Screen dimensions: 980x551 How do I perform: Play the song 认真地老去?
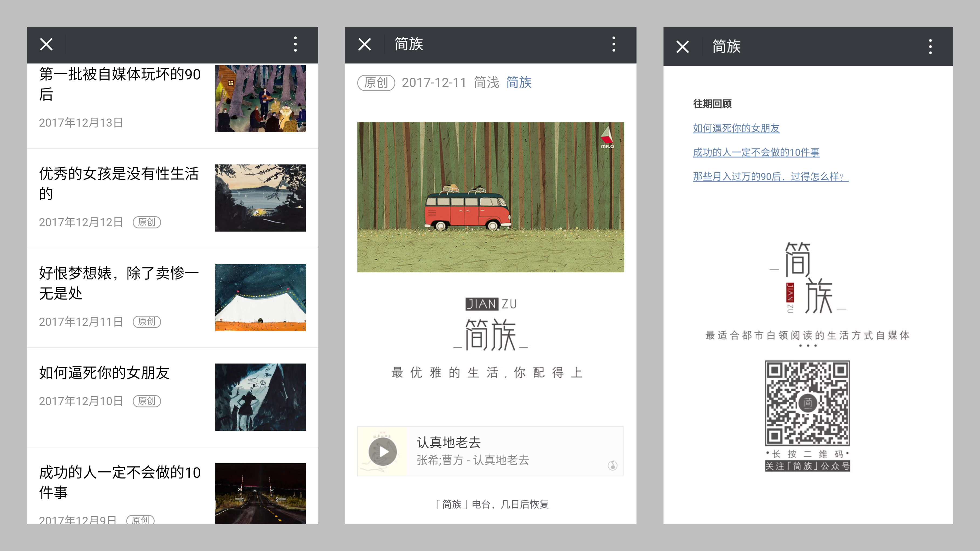tap(383, 452)
